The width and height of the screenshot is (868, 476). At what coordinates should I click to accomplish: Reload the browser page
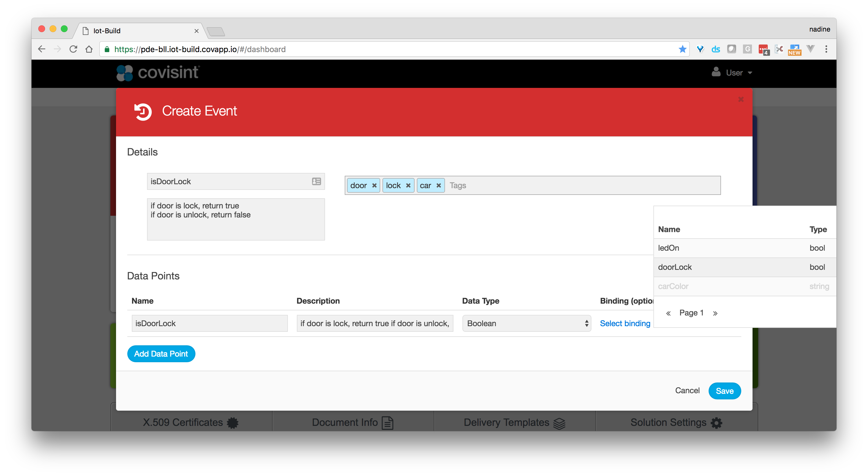point(73,49)
